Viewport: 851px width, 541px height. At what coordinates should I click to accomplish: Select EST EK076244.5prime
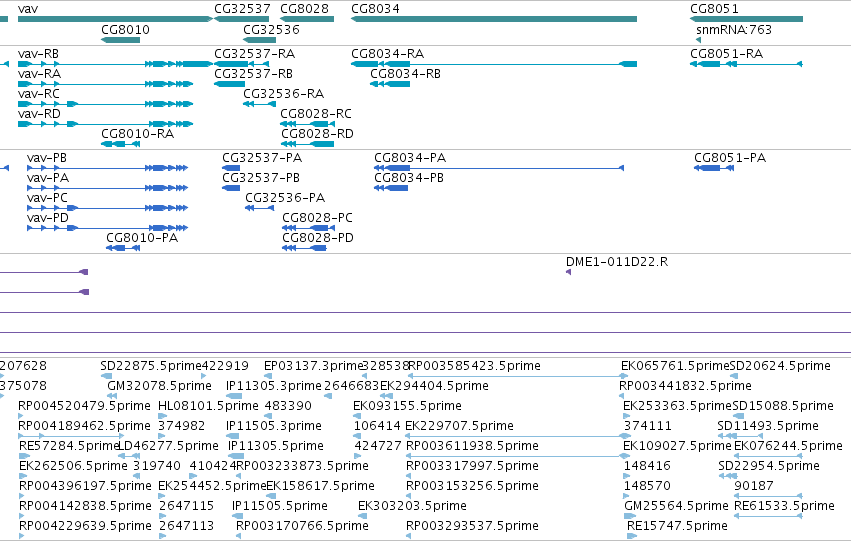pos(789,447)
